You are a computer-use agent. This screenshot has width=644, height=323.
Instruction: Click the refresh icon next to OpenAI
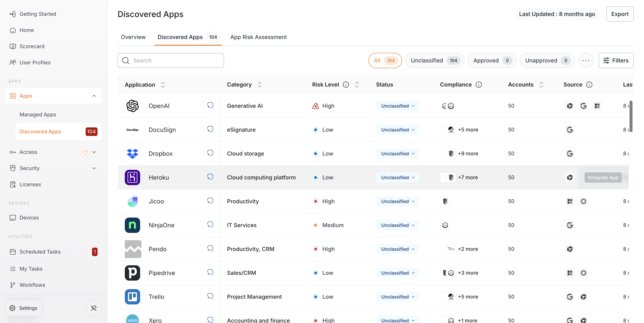pos(210,105)
